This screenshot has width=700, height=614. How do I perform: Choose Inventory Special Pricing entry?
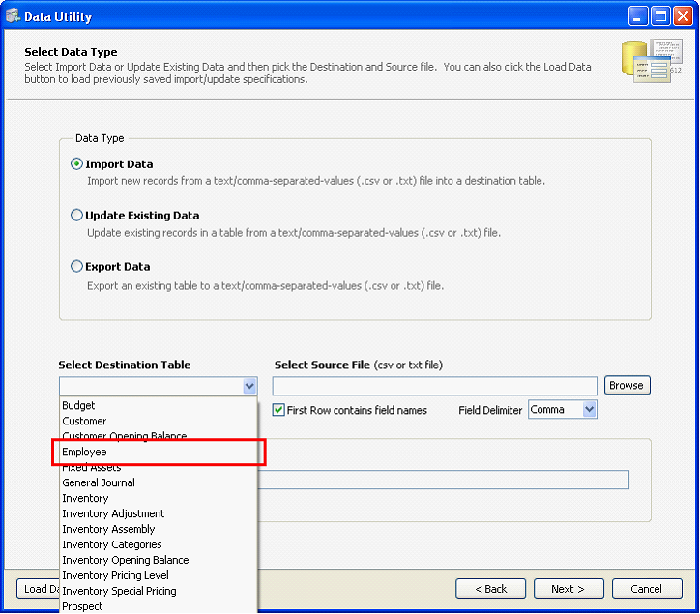119,591
